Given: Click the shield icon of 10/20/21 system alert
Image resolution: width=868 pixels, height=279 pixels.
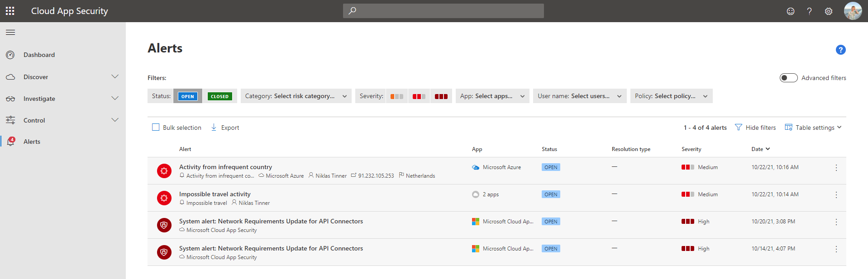Looking at the screenshot, I should pyautogui.click(x=164, y=225).
